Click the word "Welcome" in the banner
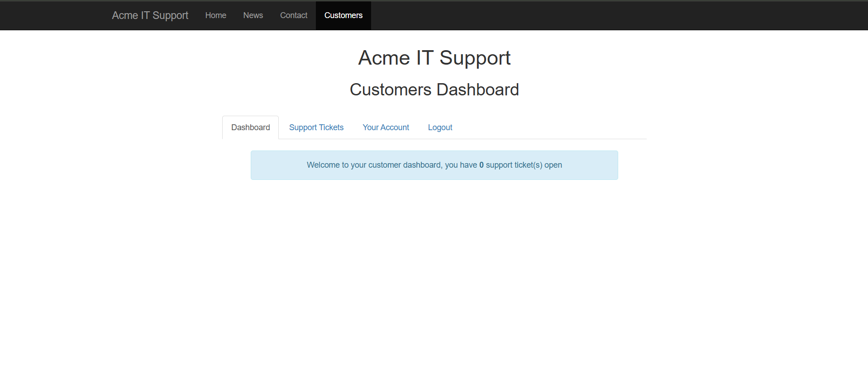The height and width of the screenshot is (367, 868). click(323, 165)
